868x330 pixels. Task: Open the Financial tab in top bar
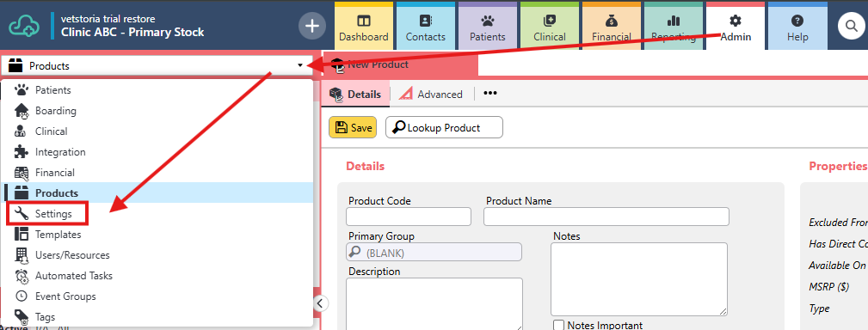click(x=612, y=26)
